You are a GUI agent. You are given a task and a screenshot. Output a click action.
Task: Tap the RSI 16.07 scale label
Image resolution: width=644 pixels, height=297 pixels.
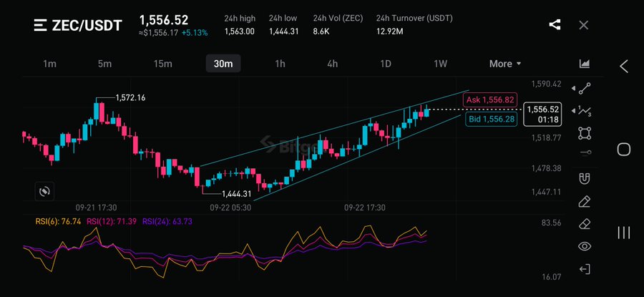coord(552,277)
